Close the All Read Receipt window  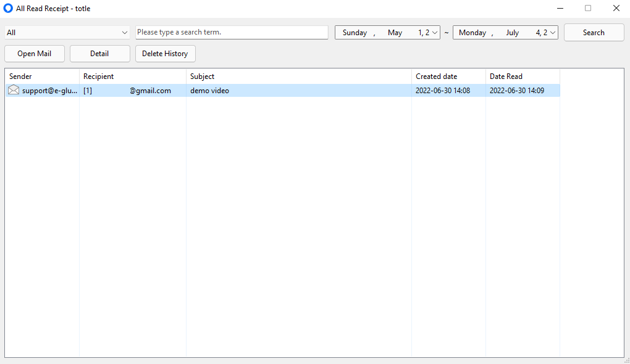pyautogui.click(x=616, y=8)
